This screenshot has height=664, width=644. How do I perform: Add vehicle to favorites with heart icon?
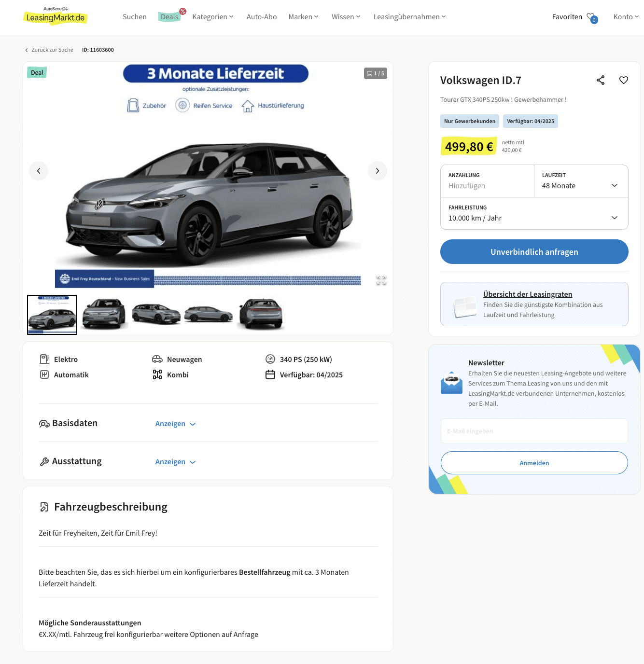pos(624,80)
